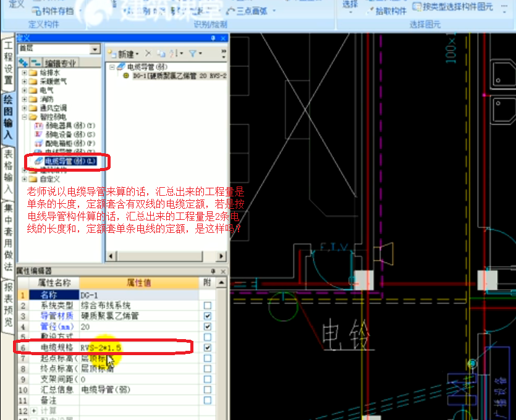Select the 电缆导管(弱)(L) tree item

pyautogui.click(x=70, y=161)
